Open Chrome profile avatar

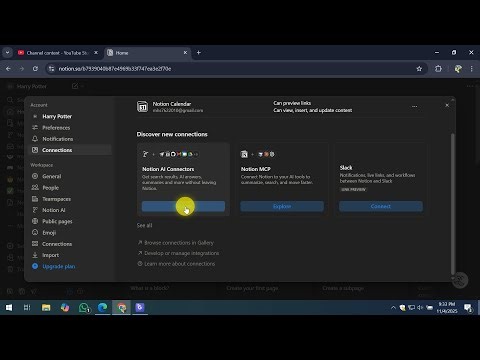[458, 69]
